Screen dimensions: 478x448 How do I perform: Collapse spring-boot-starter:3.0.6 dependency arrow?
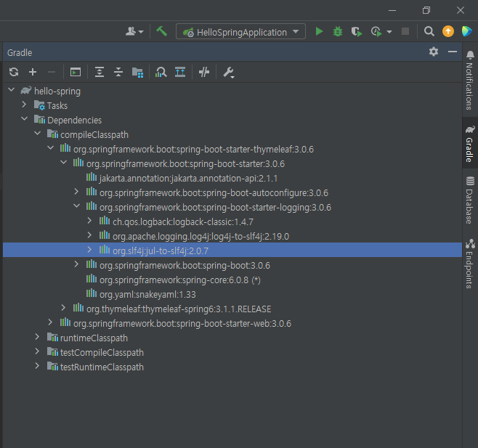[x=63, y=162]
